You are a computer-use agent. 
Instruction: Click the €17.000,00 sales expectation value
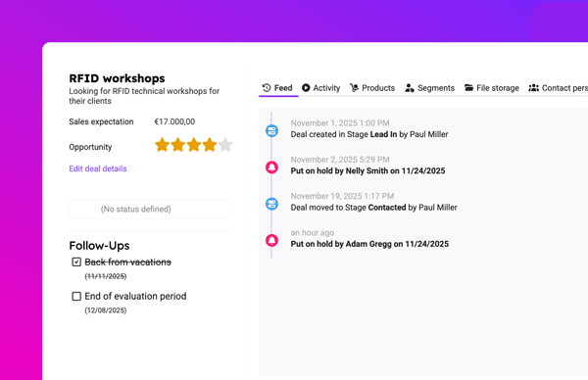click(174, 121)
